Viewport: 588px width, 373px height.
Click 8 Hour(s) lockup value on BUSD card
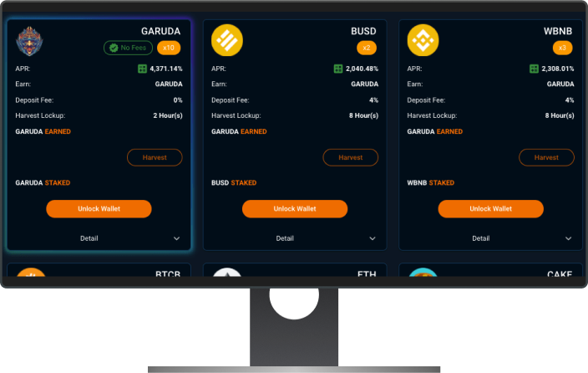(x=364, y=115)
